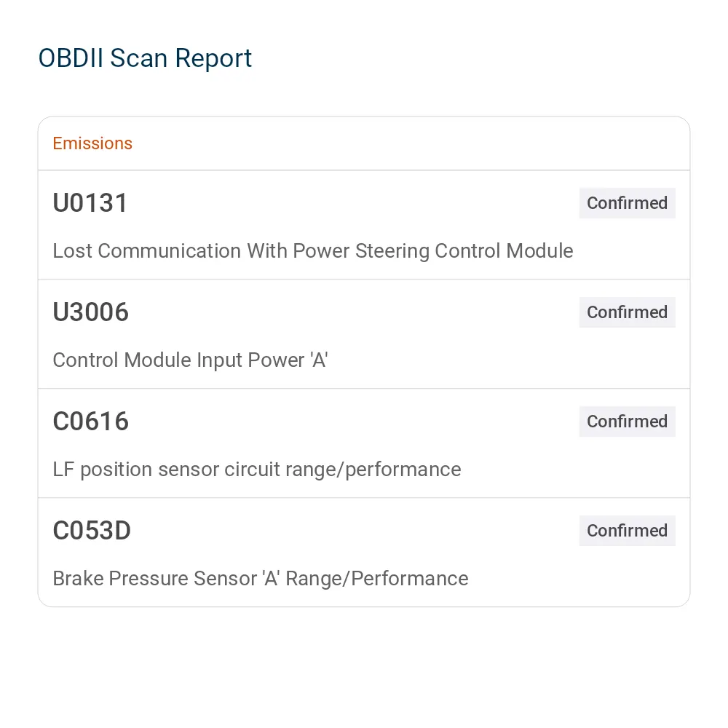Viewport: 728px width, 728px height.
Task: Click the word OBDII in the heading
Action: coord(71,58)
